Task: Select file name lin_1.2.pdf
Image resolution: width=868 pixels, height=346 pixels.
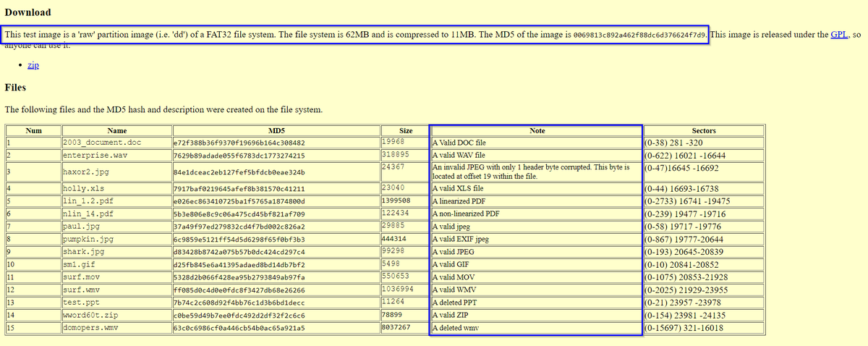Action: tap(88, 201)
